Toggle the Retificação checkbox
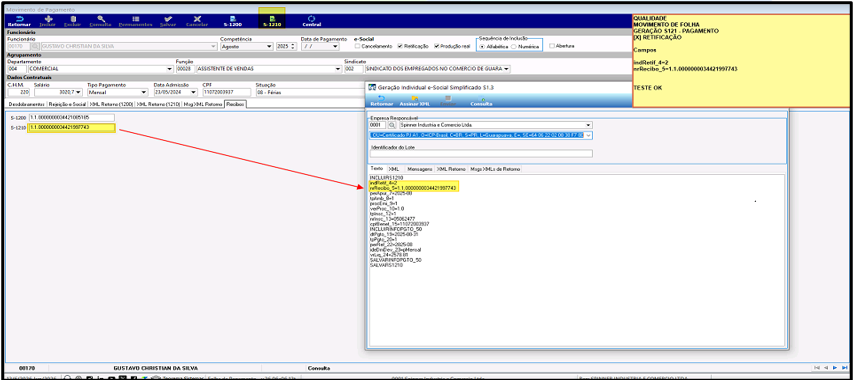 coord(401,46)
